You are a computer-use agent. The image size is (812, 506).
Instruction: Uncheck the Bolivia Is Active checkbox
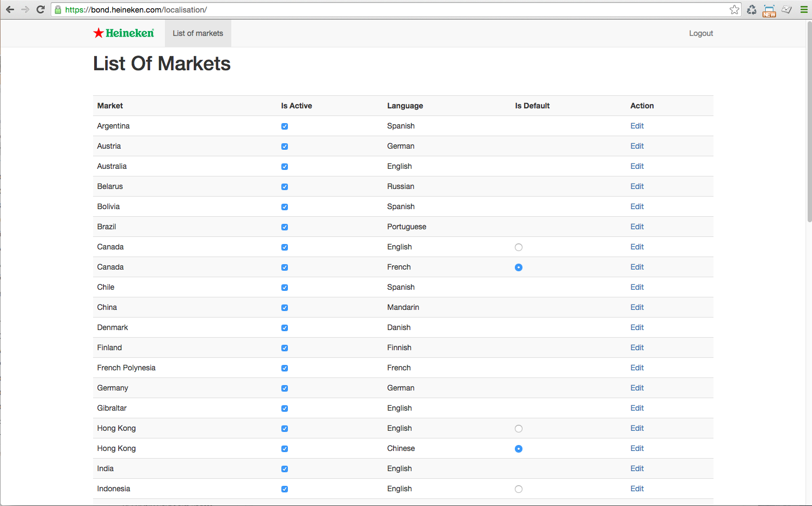285,207
